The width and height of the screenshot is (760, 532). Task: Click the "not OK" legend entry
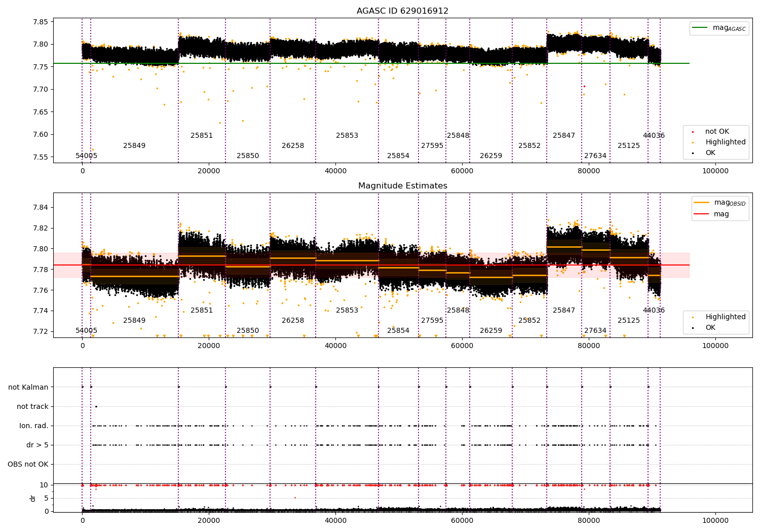coord(716,132)
